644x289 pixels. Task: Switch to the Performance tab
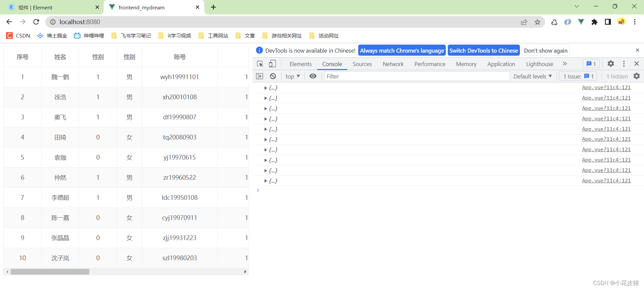[x=430, y=64]
